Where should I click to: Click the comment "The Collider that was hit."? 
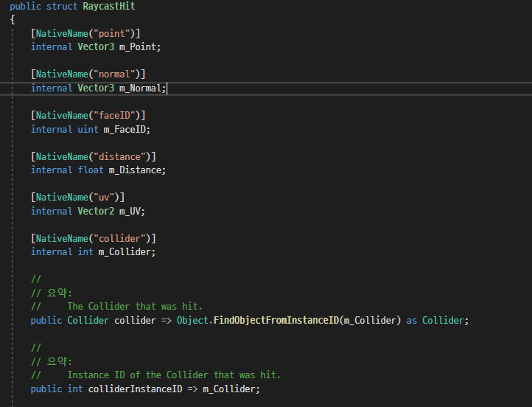135,307
